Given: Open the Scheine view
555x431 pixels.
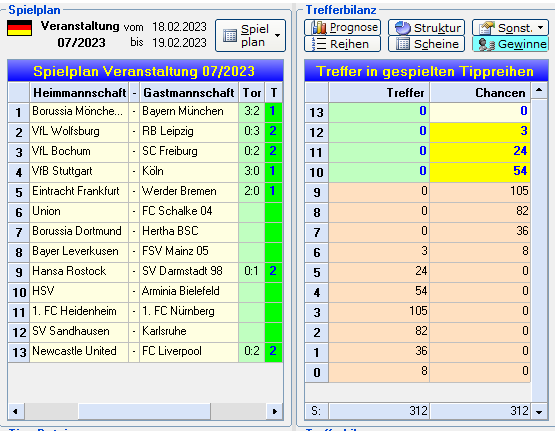Looking at the screenshot, I should [x=426, y=44].
